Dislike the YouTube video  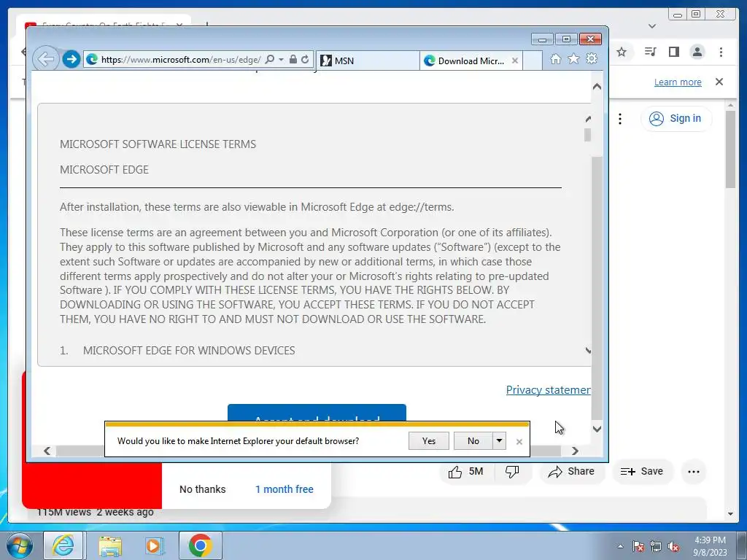pyautogui.click(x=512, y=472)
